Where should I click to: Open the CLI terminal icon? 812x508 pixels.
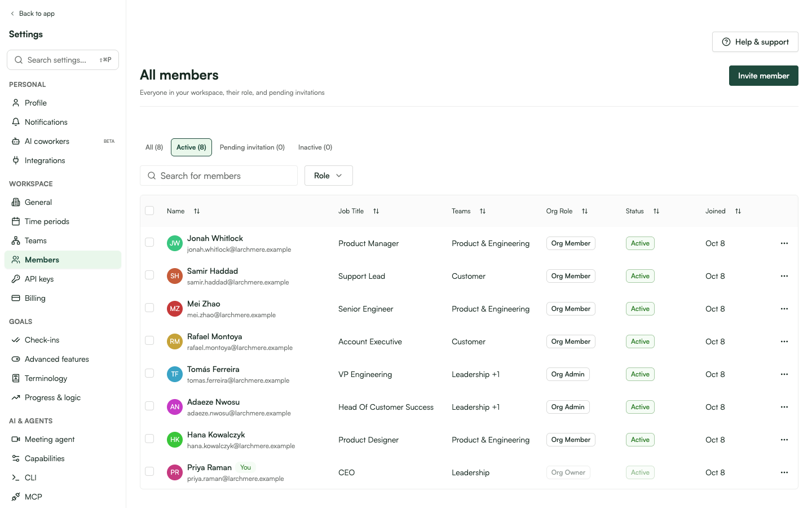click(x=16, y=478)
